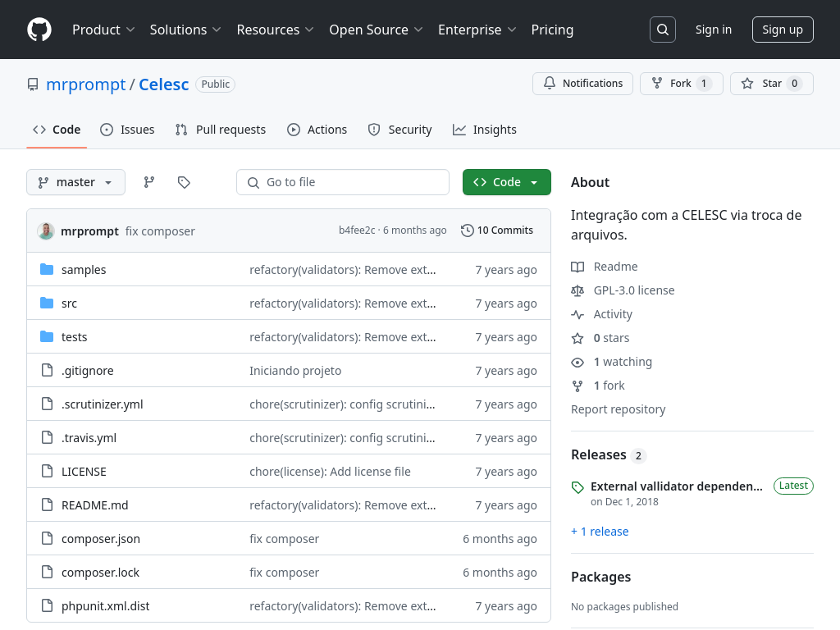The width and height of the screenshot is (840, 630).
Task: Click the search magnifier icon
Action: pos(663,30)
